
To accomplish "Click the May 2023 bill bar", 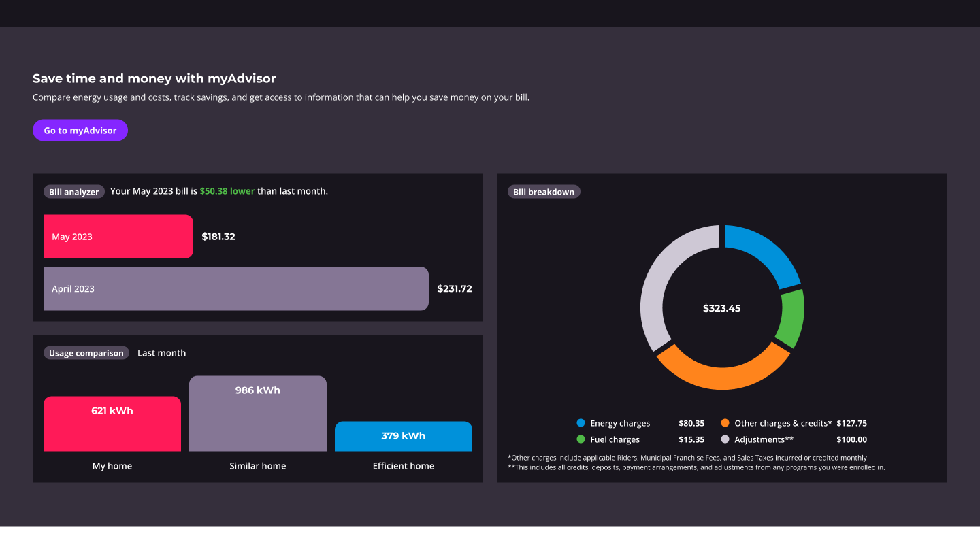I will coord(118,237).
